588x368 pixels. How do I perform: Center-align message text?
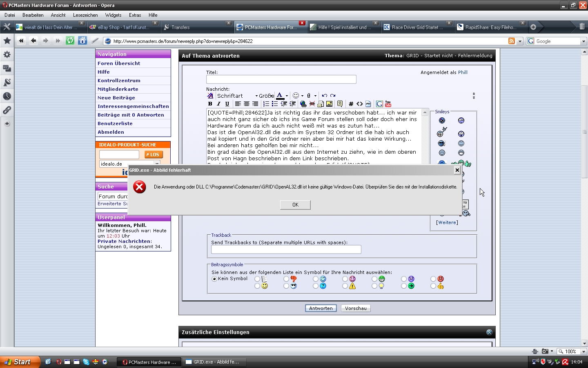(x=246, y=104)
